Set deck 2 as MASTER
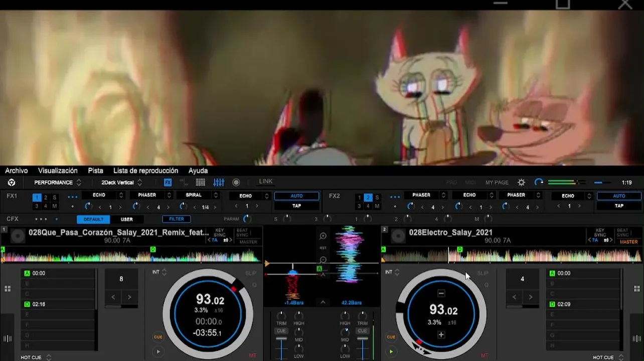This screenshot has width=644, height=361. pos(628,242)
